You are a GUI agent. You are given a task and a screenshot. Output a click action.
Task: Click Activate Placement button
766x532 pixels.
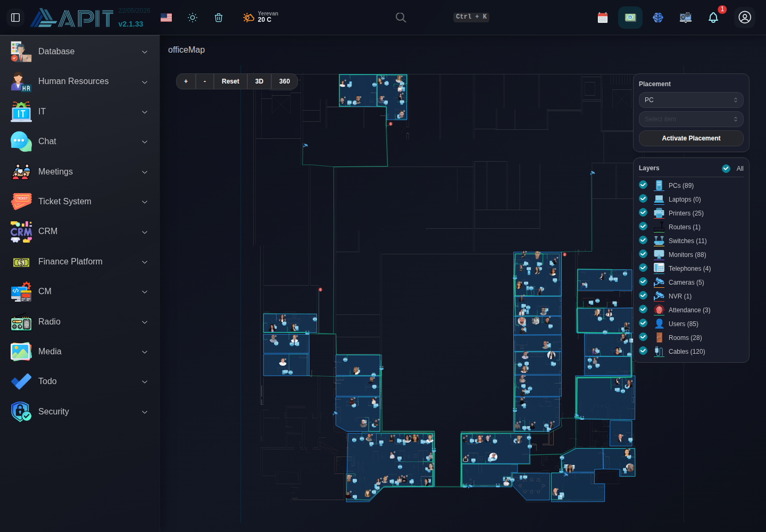(691, 138)
